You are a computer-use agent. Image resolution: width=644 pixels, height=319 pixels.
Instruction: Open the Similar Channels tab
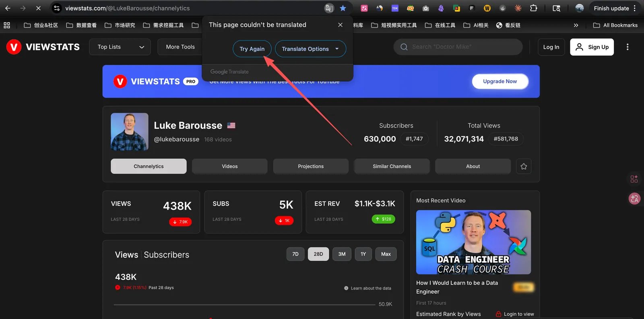point(392,166)
